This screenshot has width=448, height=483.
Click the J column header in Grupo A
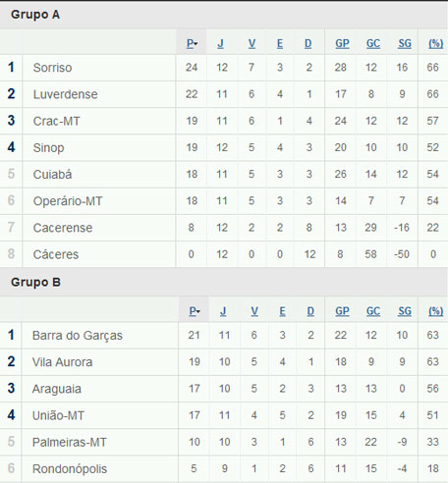pos(221,43)
